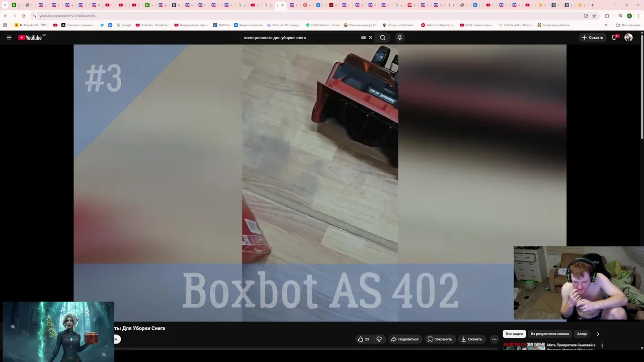
Task: Open the apps grid in bookmarks bar
Action: click(x=6, y=25)
